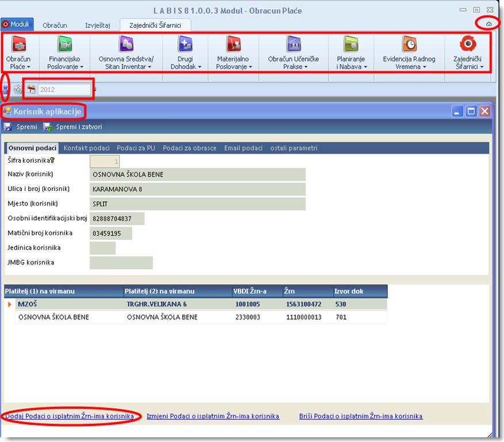Select TRGHR.VELIKANA 6 cell
The height and width of the screenshot is (442, 504).
(178, 304)
